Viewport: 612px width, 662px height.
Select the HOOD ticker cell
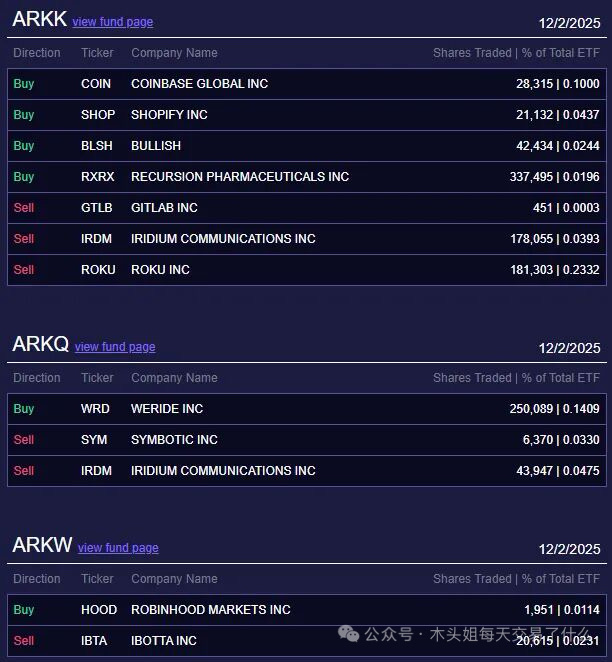(99, 610)
